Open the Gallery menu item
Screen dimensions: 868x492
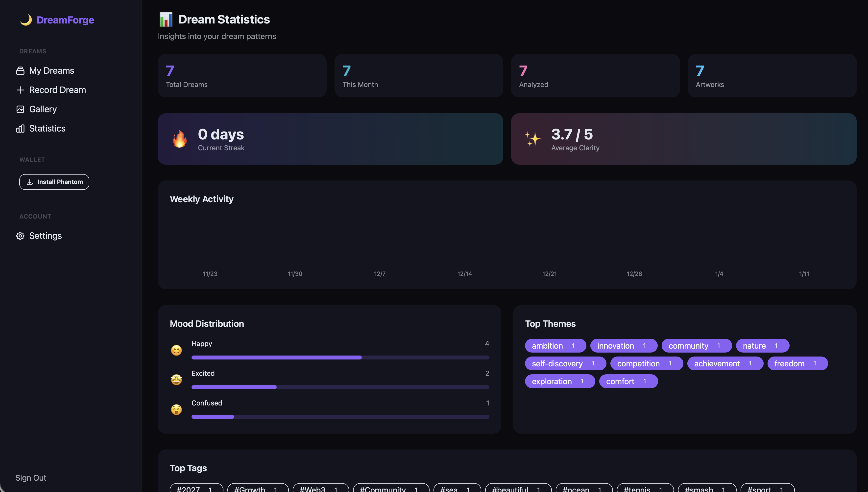click(43, 109)
